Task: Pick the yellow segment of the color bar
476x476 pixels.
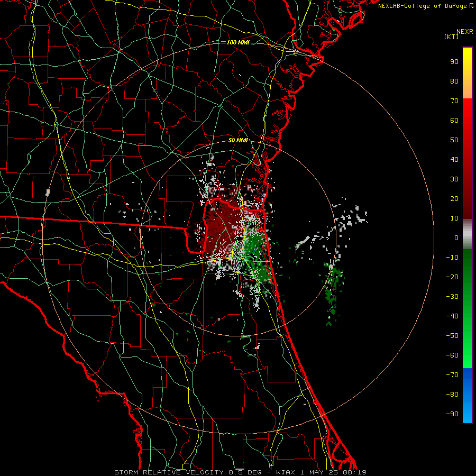Action: 467,73
